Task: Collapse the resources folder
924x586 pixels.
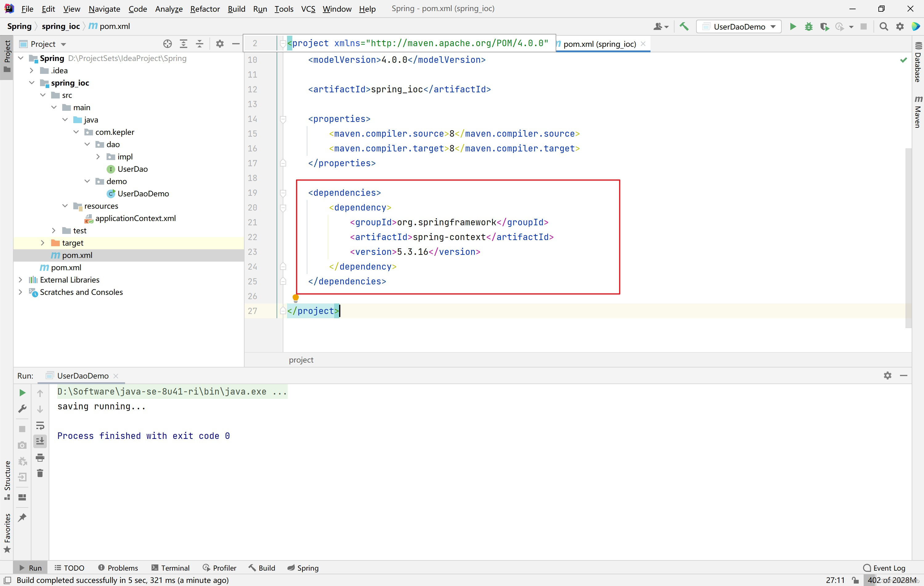Action: (x=65, y=206)
